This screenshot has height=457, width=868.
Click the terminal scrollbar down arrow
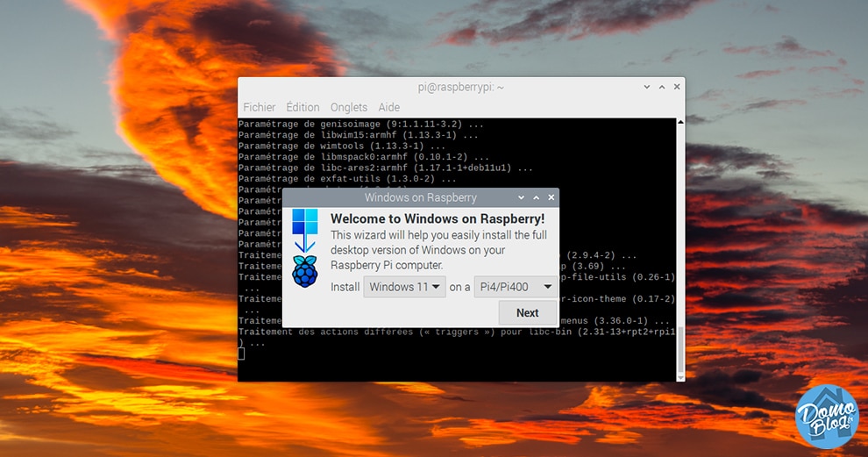681,377
